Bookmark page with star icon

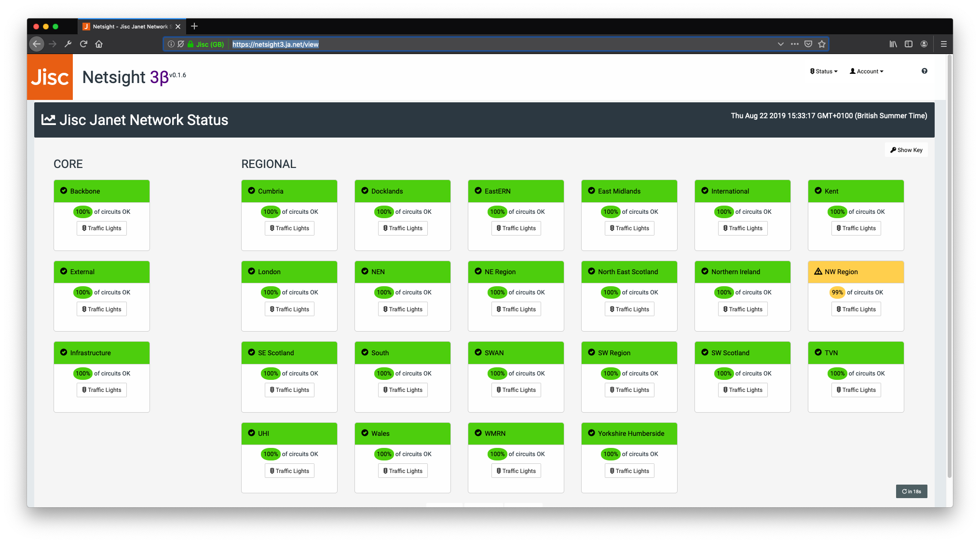coord(822,44)
